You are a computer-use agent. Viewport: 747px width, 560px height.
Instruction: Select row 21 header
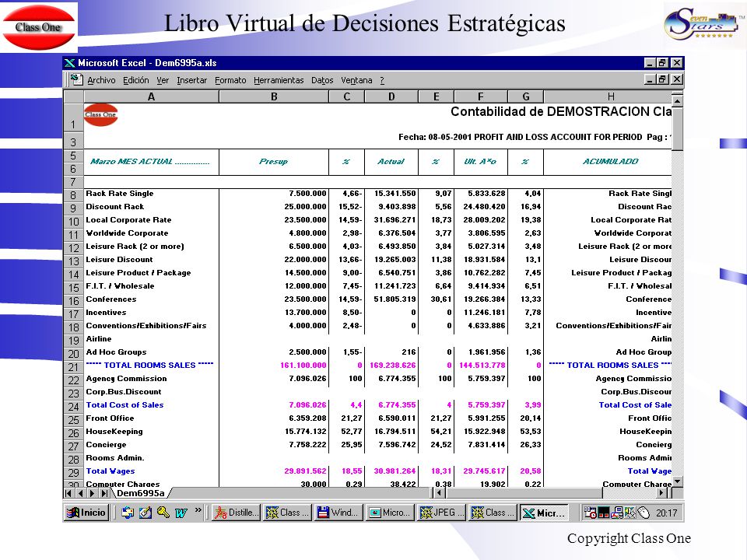point(73,366)
